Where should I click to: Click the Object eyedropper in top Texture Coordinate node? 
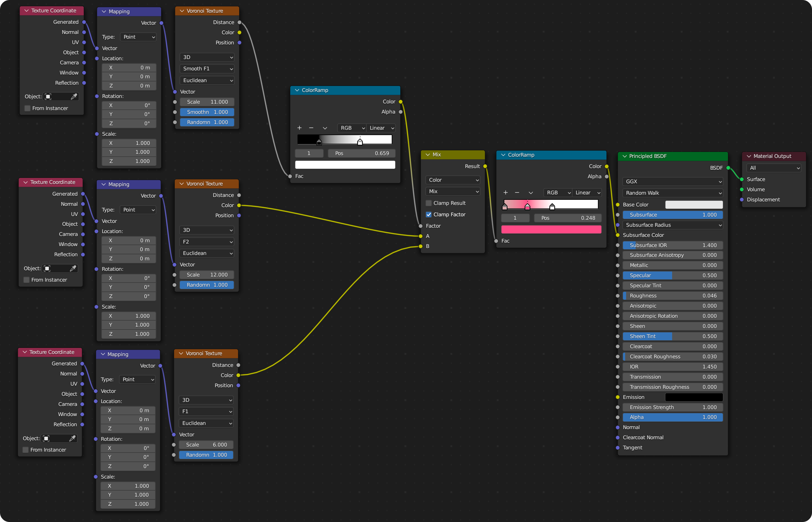click(x=74, y=96)
